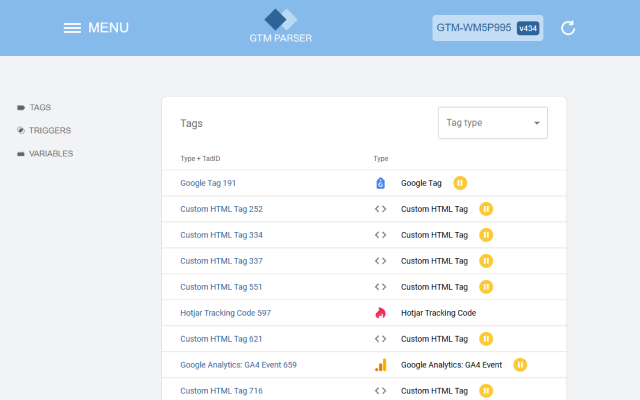Click the paused badge on Custom HTML Tag 334
This screenshot has width=640, height=400.
[486, 235]
